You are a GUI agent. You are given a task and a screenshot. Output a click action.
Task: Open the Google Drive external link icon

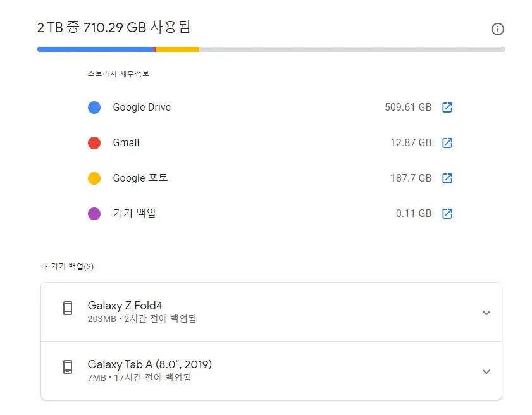pyautogui.click(x=447, y=108)
